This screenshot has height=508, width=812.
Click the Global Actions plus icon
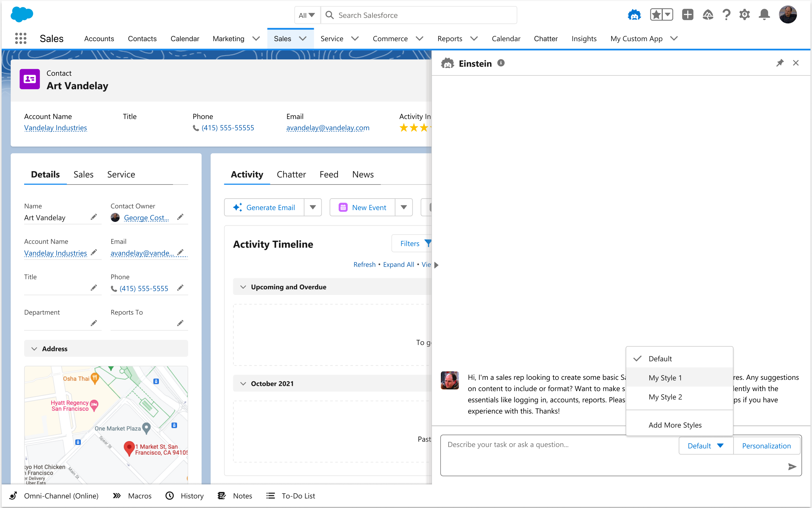(687, 15)
